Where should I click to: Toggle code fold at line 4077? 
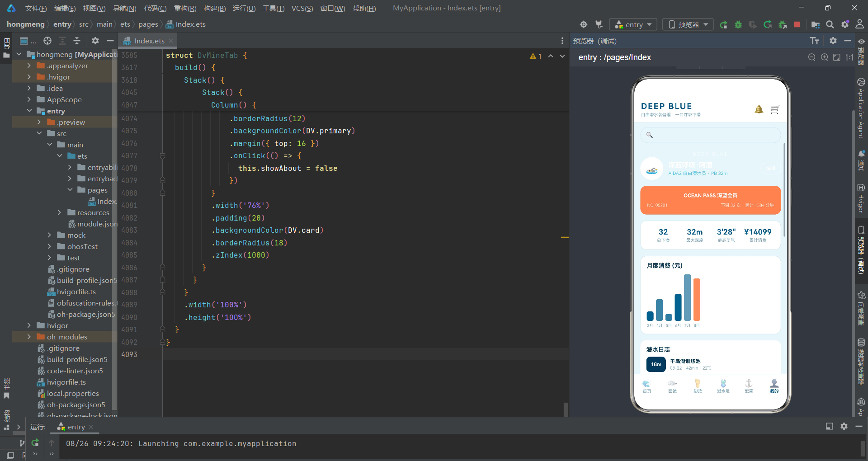(162, 156)
